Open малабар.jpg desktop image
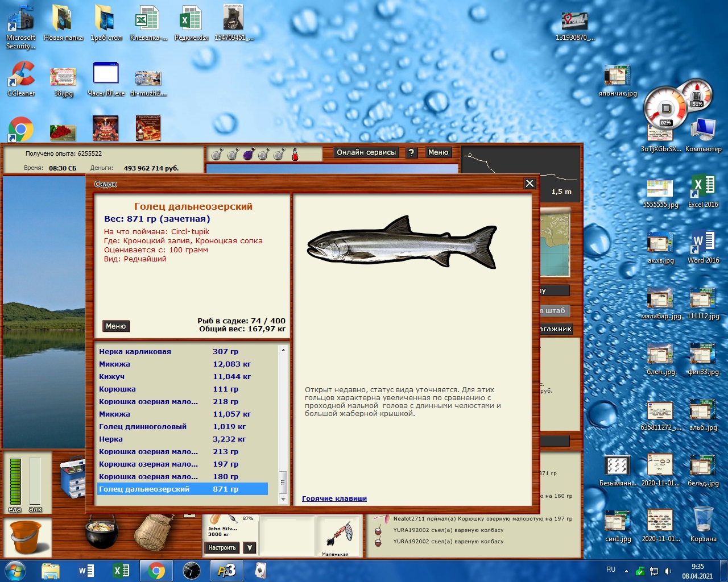The height and width of the screenshot is (582, 728). click(x=660, y=302)
